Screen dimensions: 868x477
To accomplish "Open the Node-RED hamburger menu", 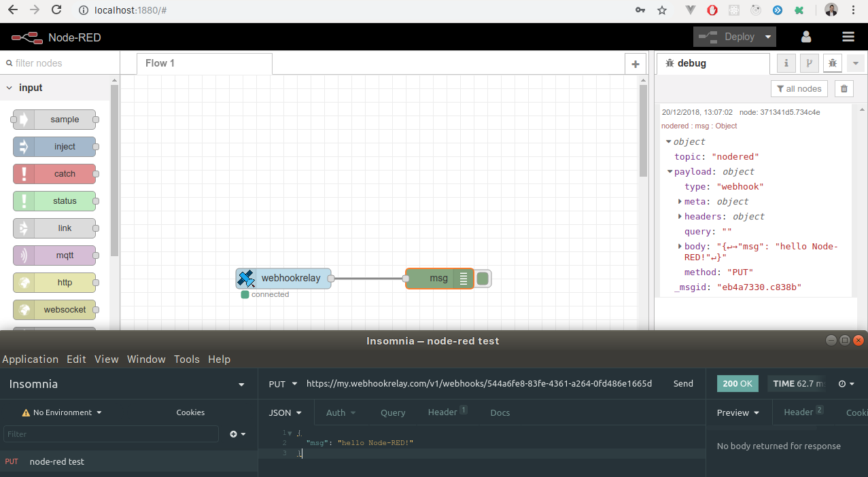I will click(848, 36).
